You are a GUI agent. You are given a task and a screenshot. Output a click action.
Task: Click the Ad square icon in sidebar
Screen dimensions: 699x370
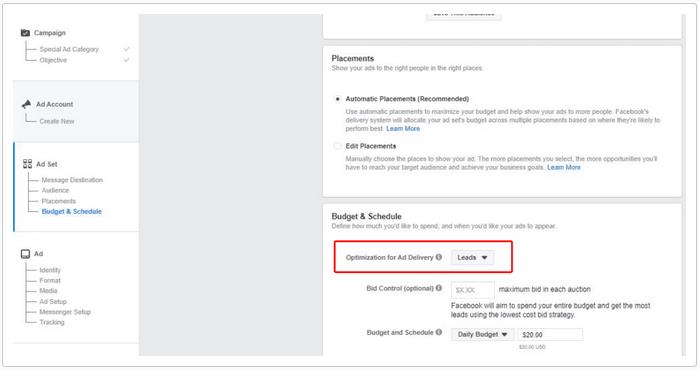pos(25,254)
